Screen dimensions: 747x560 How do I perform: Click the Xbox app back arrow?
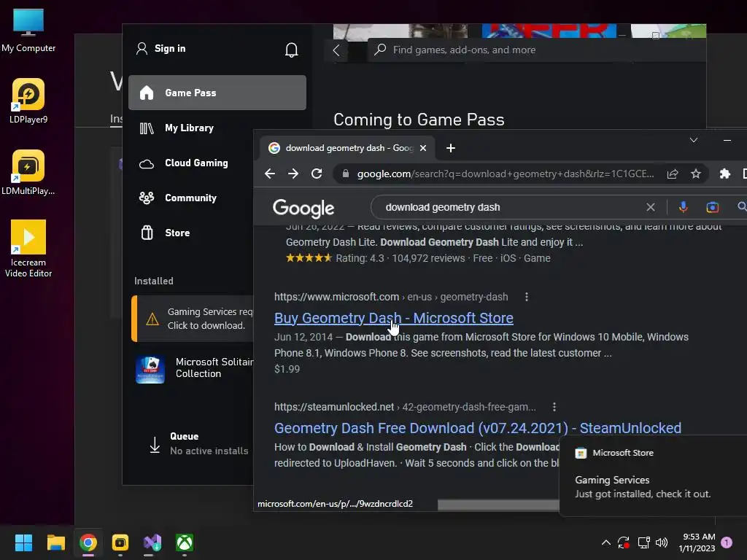336,50
